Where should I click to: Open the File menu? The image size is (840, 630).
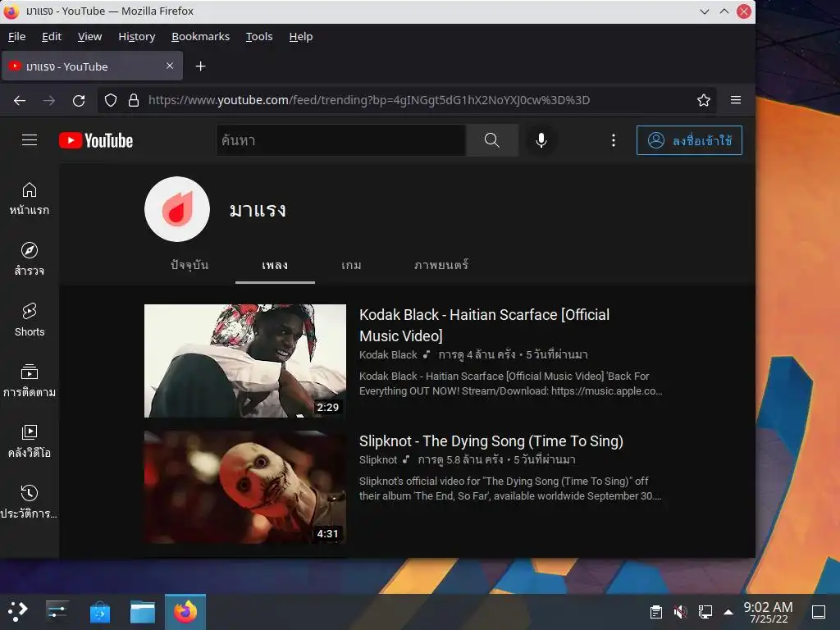pos(16,36)
